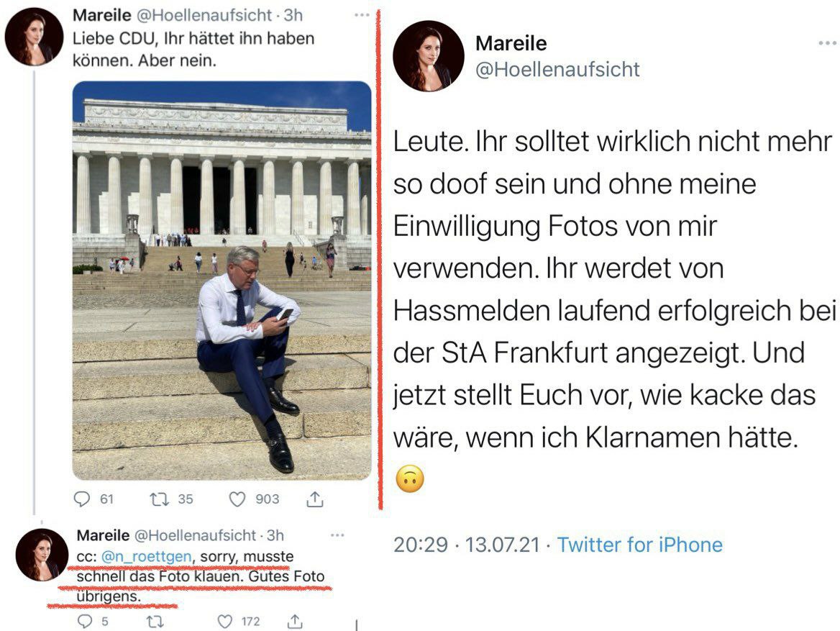Open the Lincoln Memorial photo attachment
The height and width of the screenshot is (631, 840).
pos(222,281)
